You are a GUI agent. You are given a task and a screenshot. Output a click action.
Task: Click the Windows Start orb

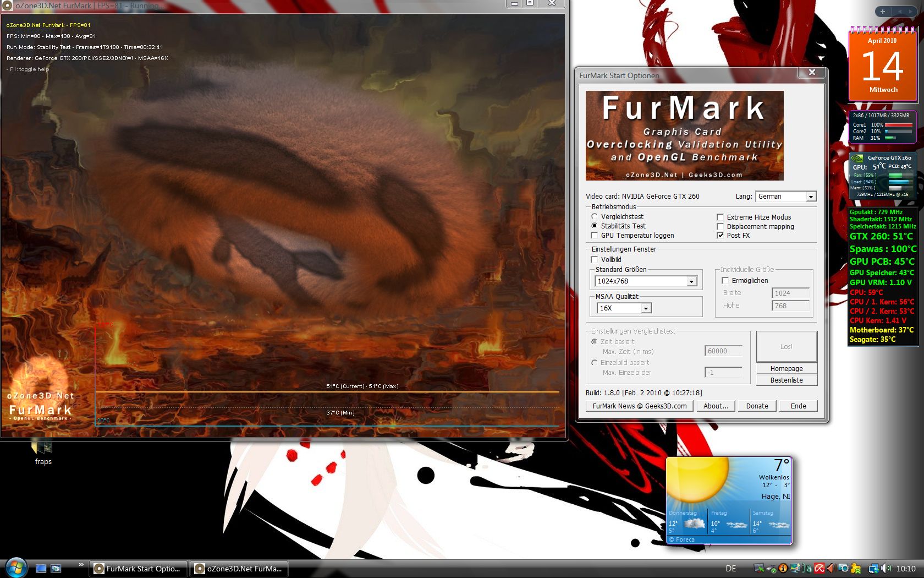tap(15, 568)
